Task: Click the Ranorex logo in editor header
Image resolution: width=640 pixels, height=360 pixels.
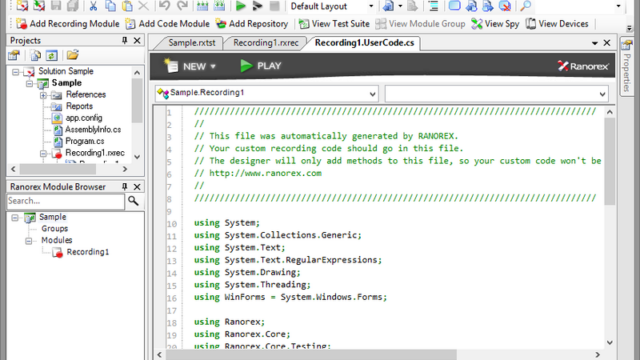Action: 583,66
